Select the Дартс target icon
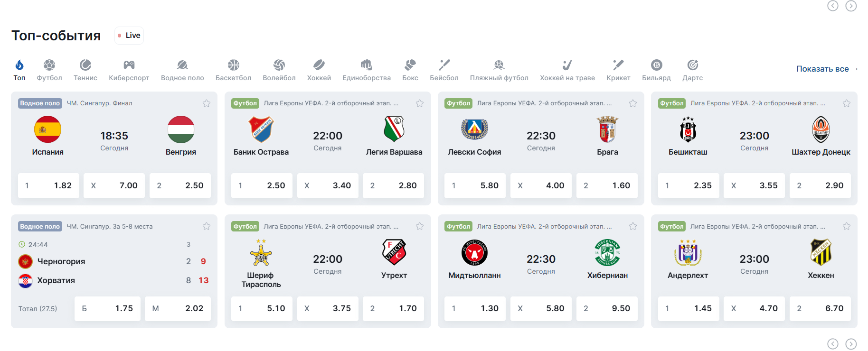Viewport: 868px width, 351px height. (x=693, y=65)
